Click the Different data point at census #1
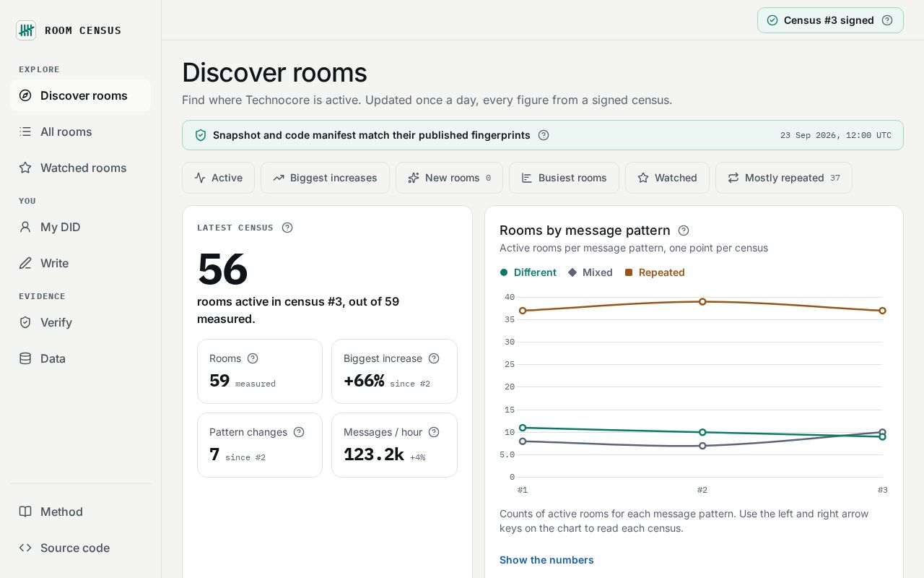 [523, 428]
